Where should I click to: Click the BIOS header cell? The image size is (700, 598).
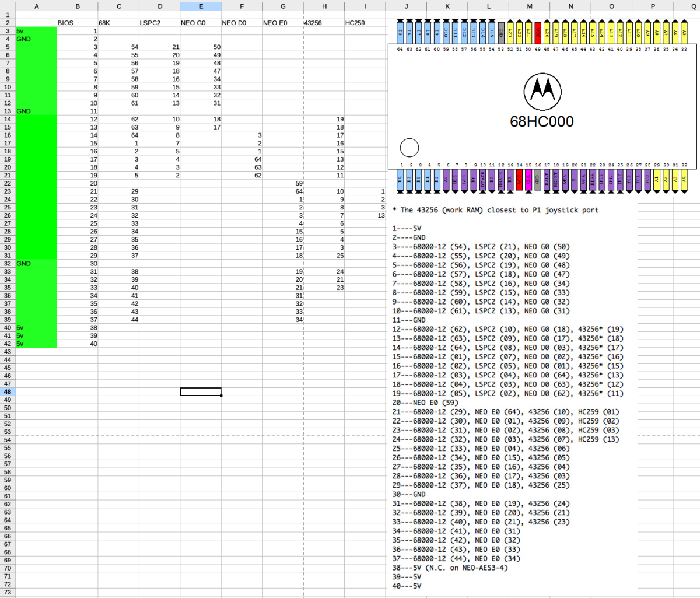point(78,23)
